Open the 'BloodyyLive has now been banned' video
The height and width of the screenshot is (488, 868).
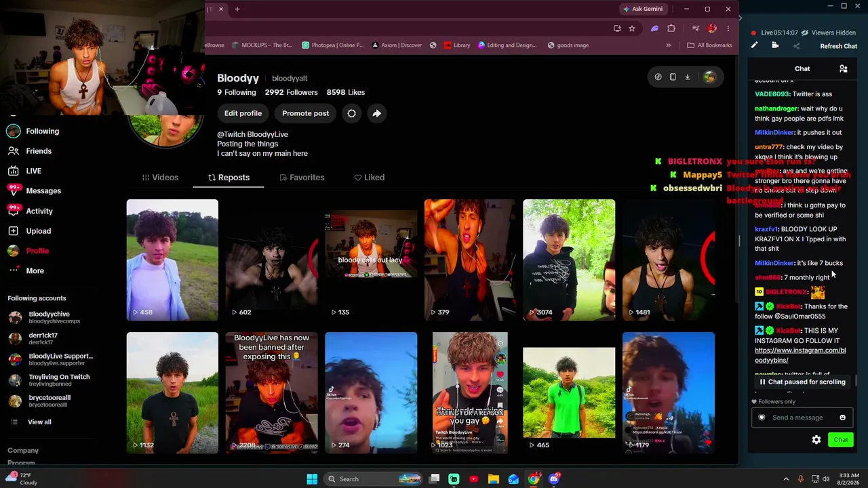tap(271, 392)
